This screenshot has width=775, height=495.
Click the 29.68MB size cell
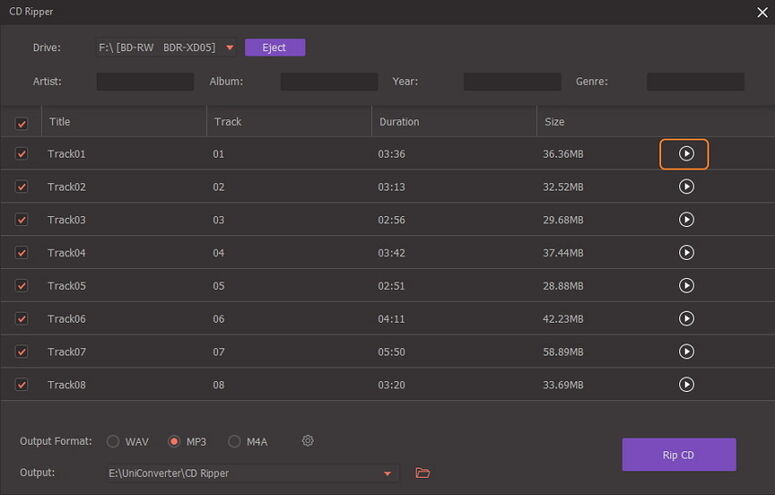point(563,220)
